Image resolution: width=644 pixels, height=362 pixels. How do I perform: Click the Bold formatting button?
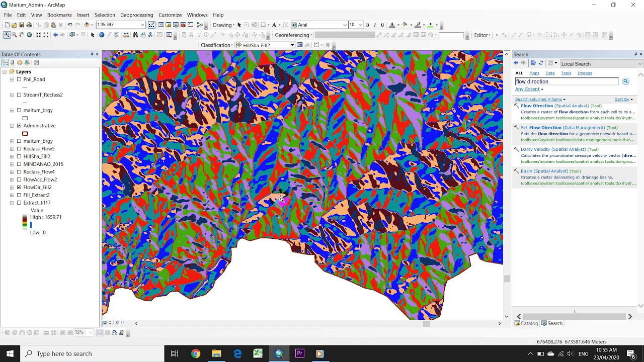coord(367,25)
